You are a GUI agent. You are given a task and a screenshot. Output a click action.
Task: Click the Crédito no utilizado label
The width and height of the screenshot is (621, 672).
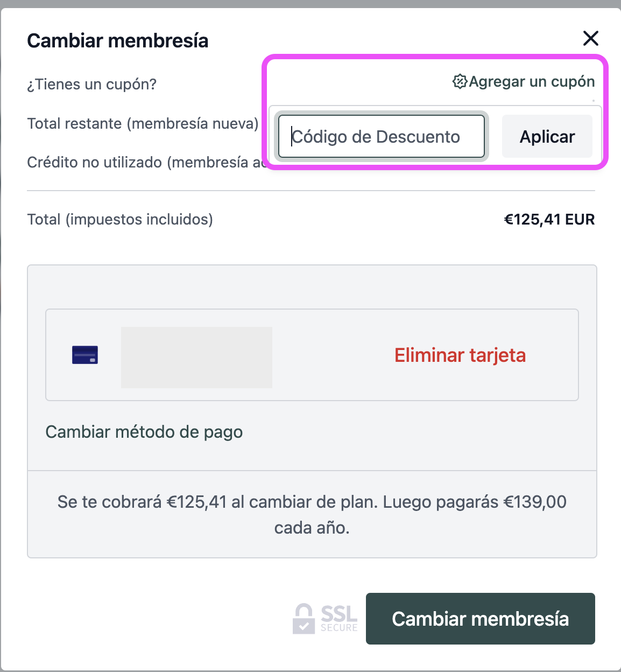pyautogui.click(x=145, y=163)
